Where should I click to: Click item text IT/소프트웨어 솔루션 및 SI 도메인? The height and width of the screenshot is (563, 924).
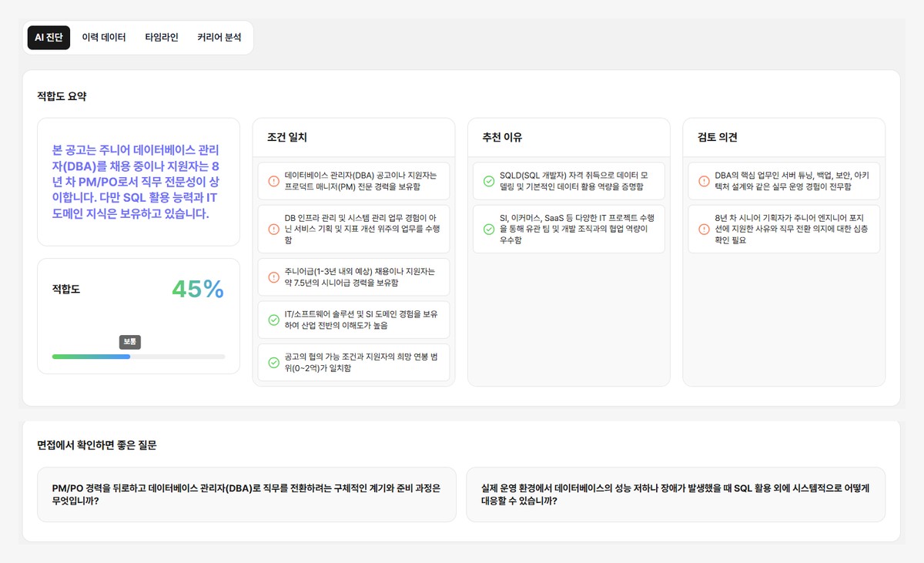coord(361,320)
